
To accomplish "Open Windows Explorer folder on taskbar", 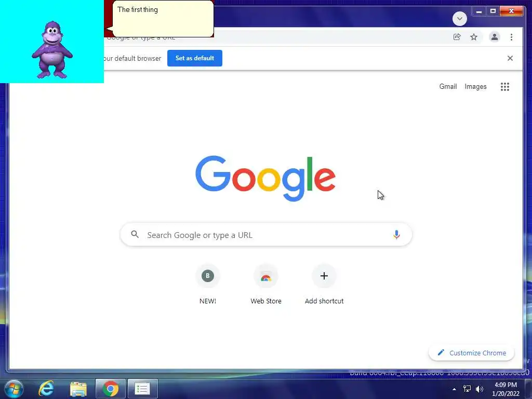I will [x=78, y=389].
